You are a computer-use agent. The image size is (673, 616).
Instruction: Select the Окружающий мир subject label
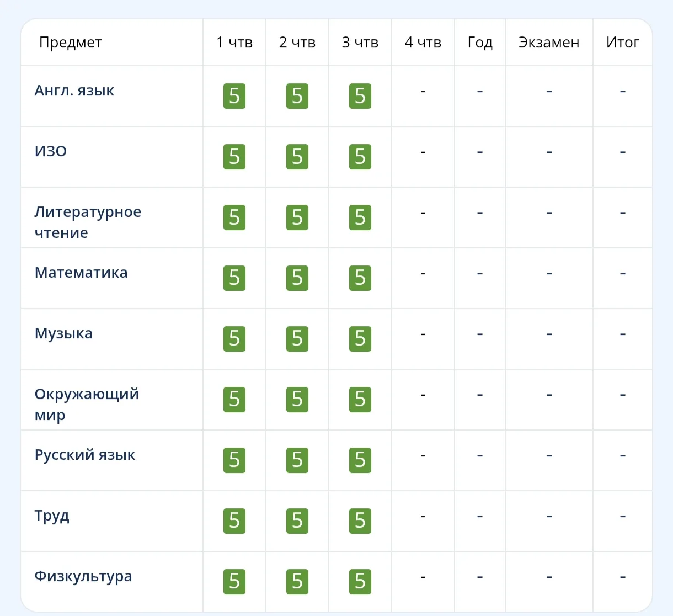pyautogui.click(x=87, y=404)
